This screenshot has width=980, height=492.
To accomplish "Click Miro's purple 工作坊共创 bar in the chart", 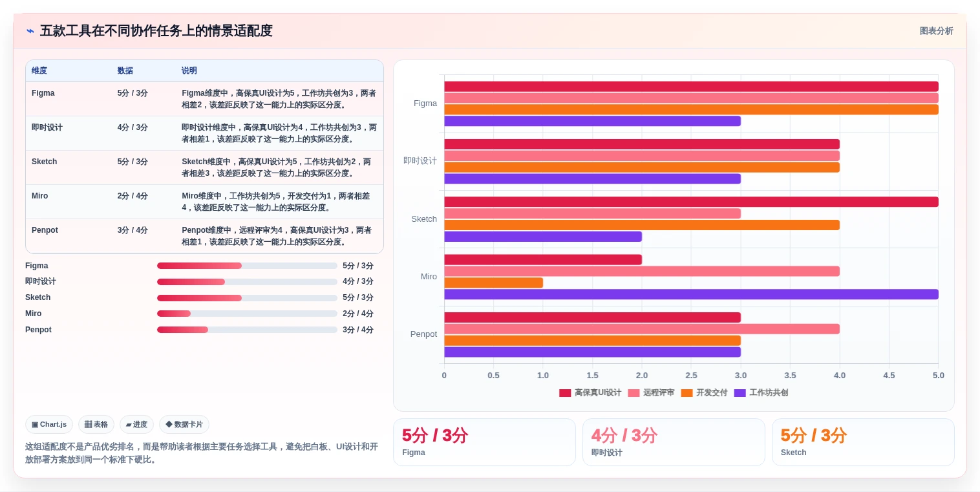I will tap(691, 294).
